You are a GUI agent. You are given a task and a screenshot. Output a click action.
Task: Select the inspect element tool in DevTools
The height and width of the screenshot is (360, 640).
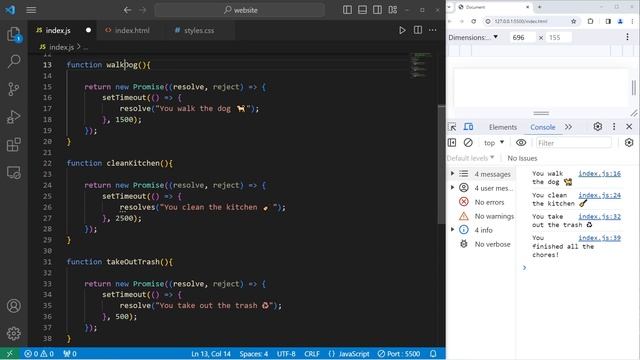coord(452,127)
